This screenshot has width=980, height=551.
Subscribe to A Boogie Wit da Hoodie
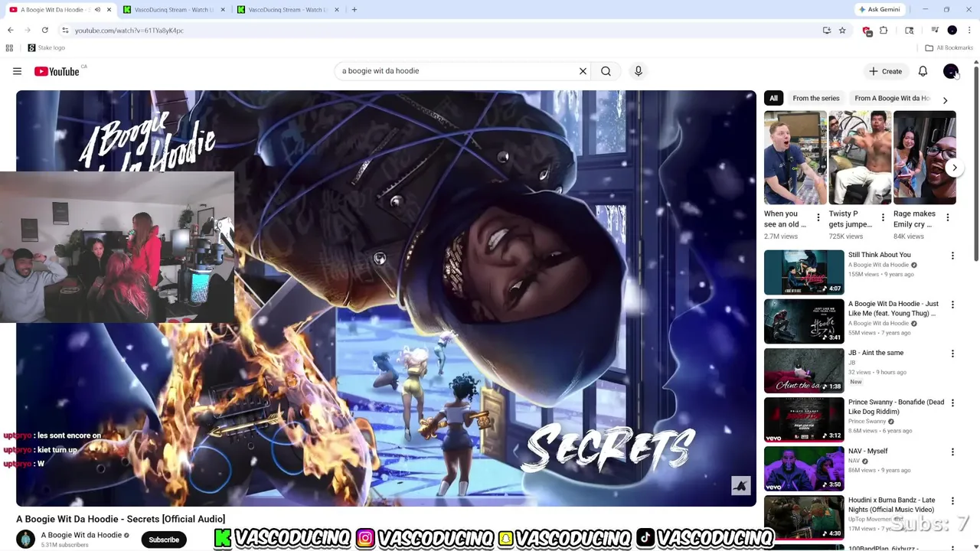click(164, 540)
